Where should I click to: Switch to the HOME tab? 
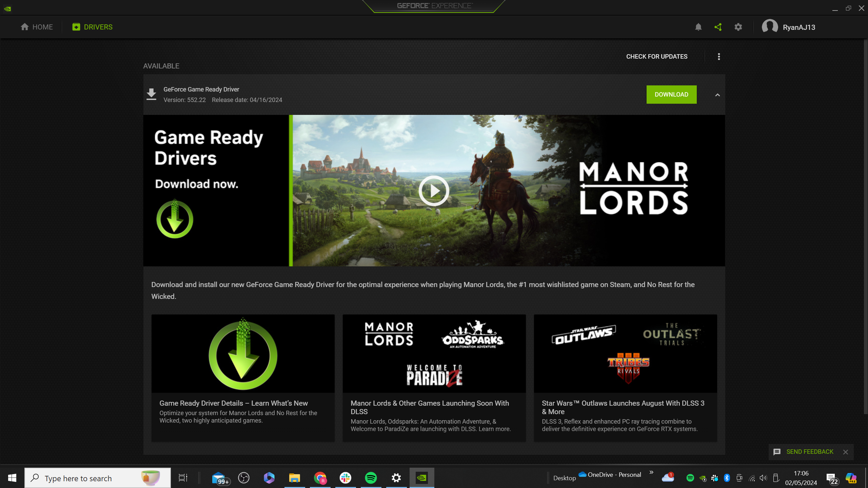[37, 27]
